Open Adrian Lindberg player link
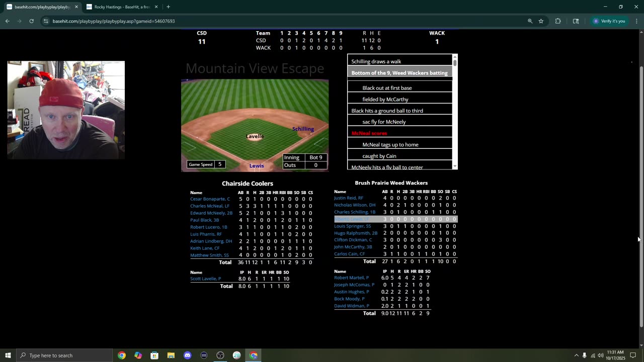 (211, 241)
